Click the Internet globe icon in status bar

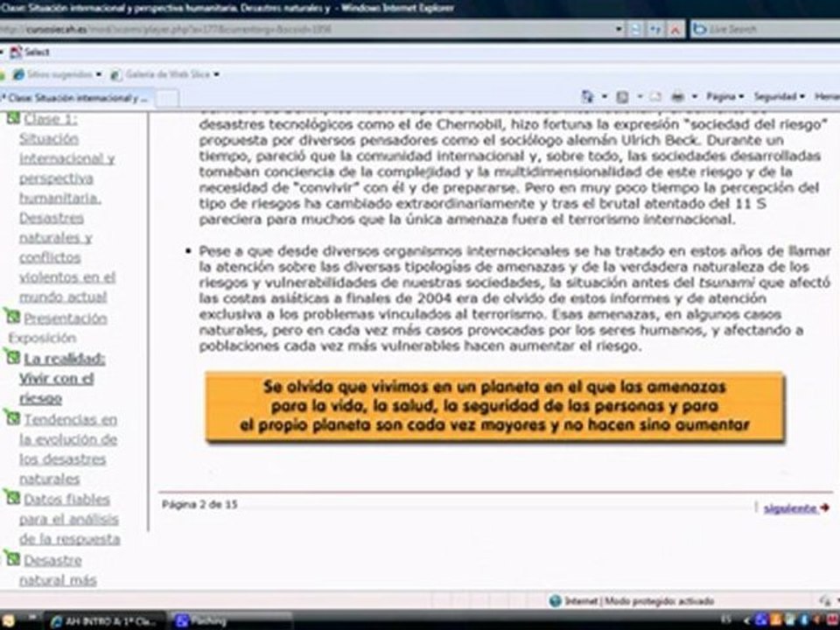555,600
